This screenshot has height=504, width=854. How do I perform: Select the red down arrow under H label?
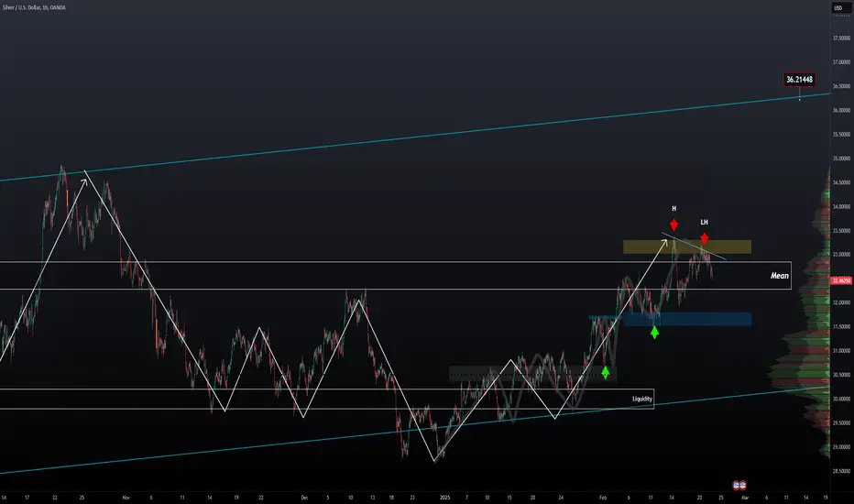pos(673,225)
